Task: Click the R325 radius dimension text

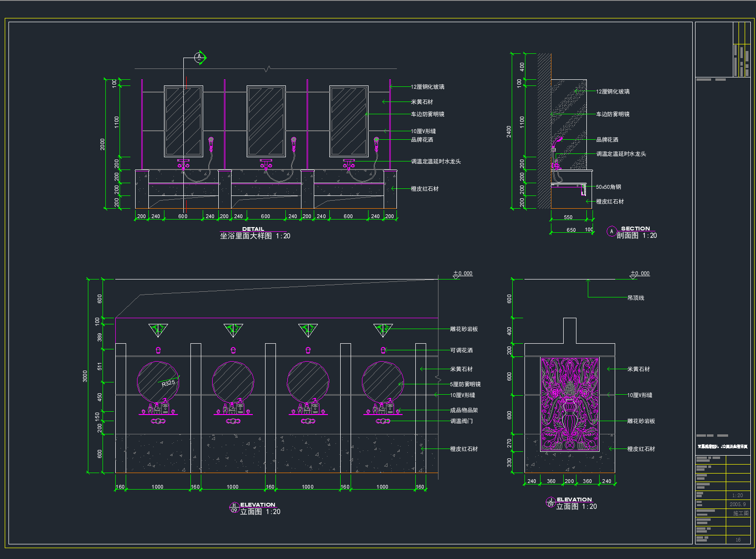Action: 168,383
